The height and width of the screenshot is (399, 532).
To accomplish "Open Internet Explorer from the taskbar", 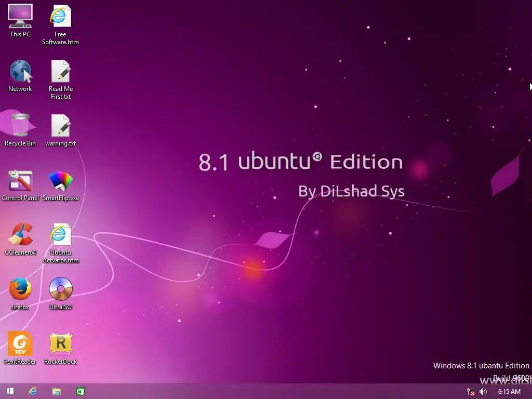I will pos(33,391).
